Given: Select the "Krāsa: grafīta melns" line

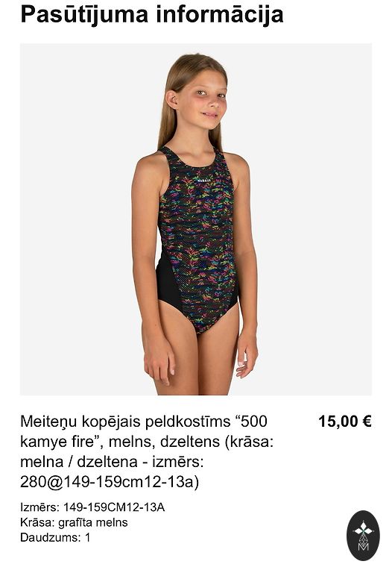Looking at the screenshot, I should click(x=74, y=522).
